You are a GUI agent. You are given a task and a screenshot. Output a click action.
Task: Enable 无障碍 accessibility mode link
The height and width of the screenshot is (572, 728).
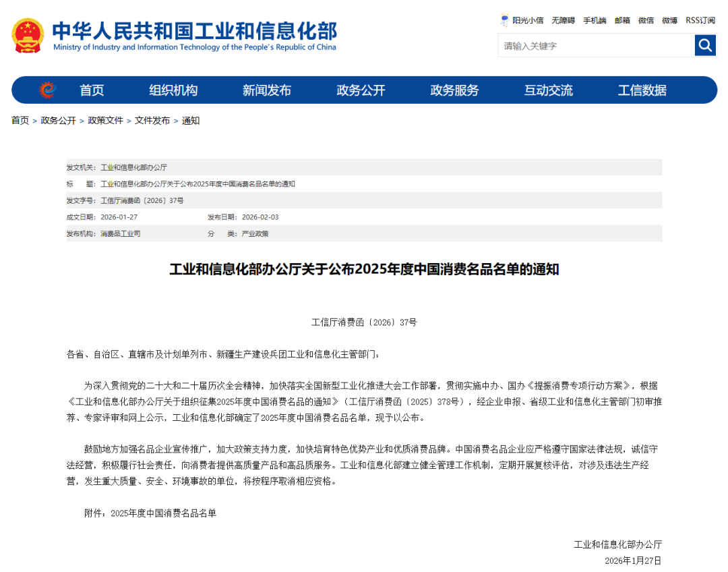tap(563, 20)
